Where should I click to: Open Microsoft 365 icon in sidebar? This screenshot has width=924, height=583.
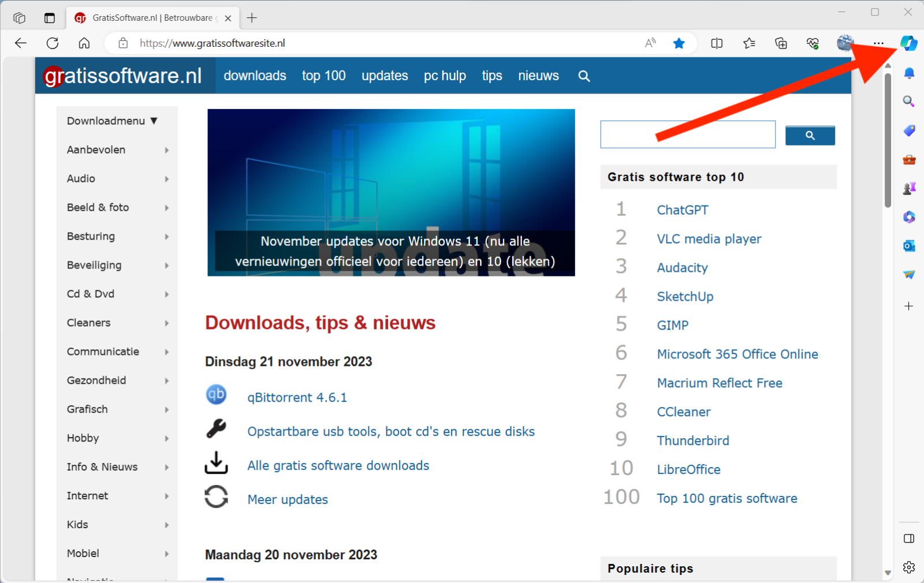[908, 217]
